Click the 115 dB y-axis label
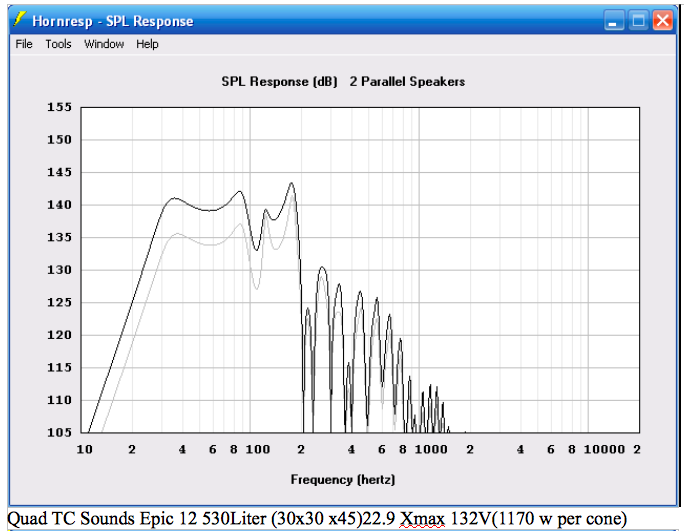This screenshot has width=684, height=531. coord(59,367)
